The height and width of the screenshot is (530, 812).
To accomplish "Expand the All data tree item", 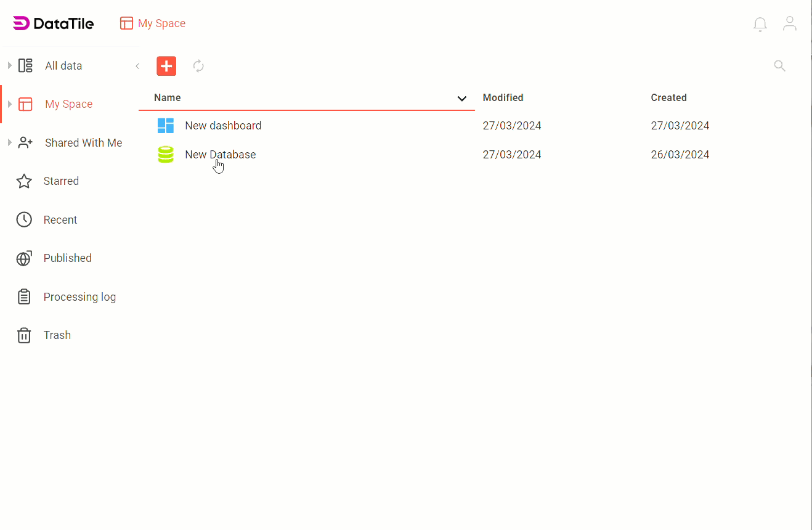I will [9, 65].
